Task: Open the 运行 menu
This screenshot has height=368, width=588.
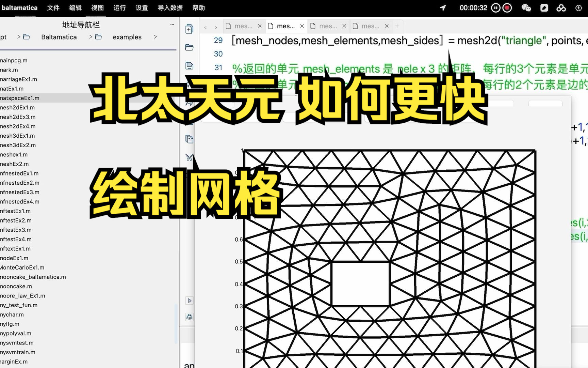Action: tap(119, 8)
